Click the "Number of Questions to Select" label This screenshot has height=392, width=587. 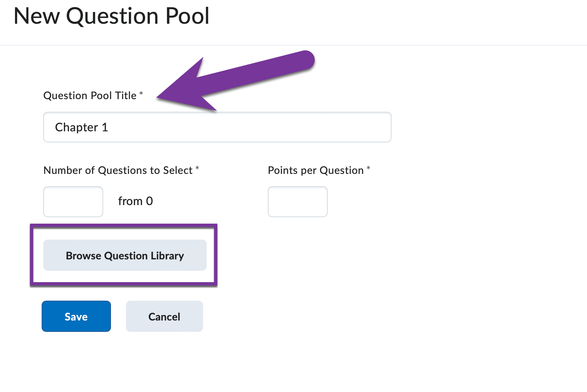coord(118,170)
